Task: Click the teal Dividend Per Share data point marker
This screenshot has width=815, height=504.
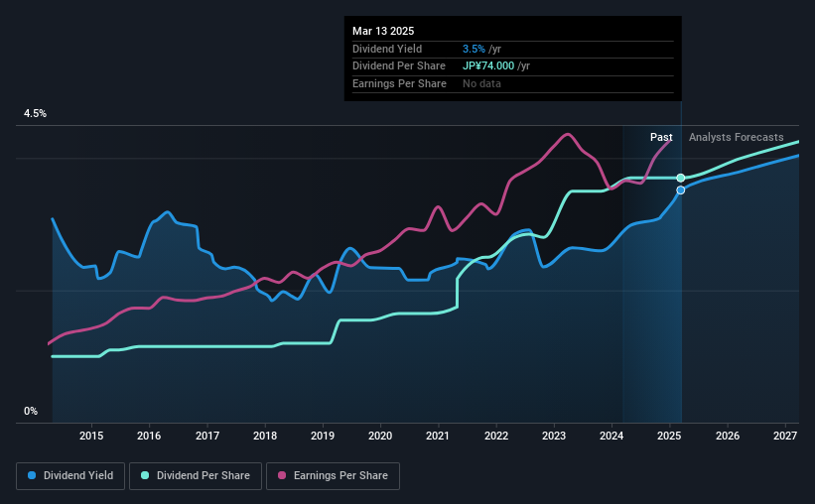Action: (x=681, y=179)
